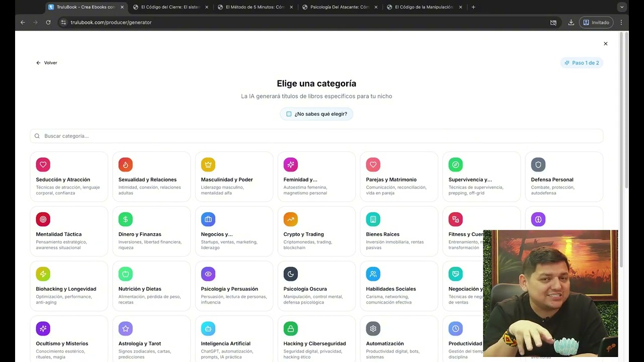Click the purple brain category icon
The width and height of the screenshot is (644, 362).
538,219
